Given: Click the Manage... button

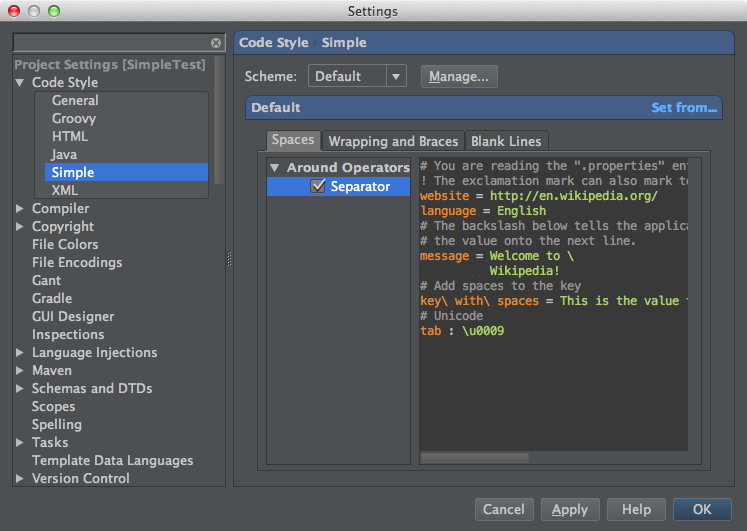Looking at the screenshot, I should pos(459,76).
